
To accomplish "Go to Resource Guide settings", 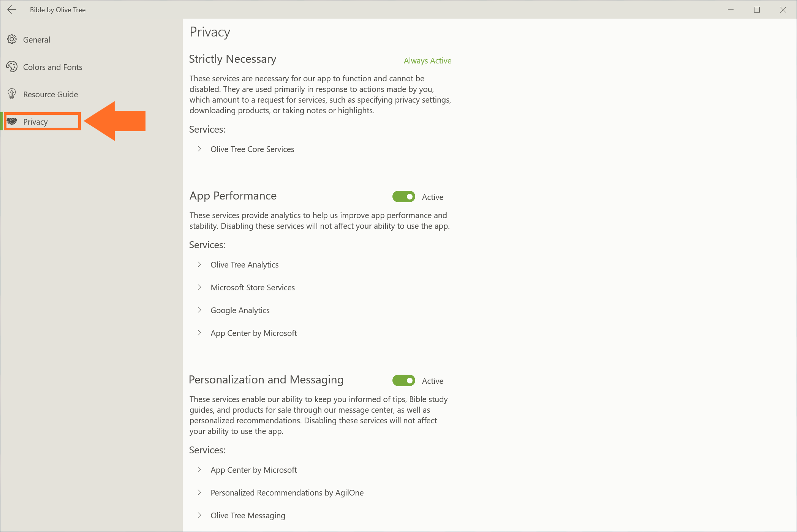I will click(51, 95).
